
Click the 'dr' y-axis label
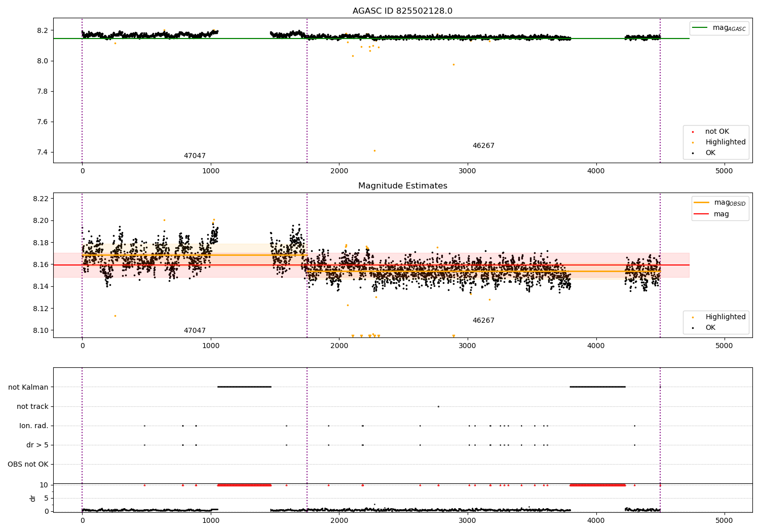coord(33,498)
